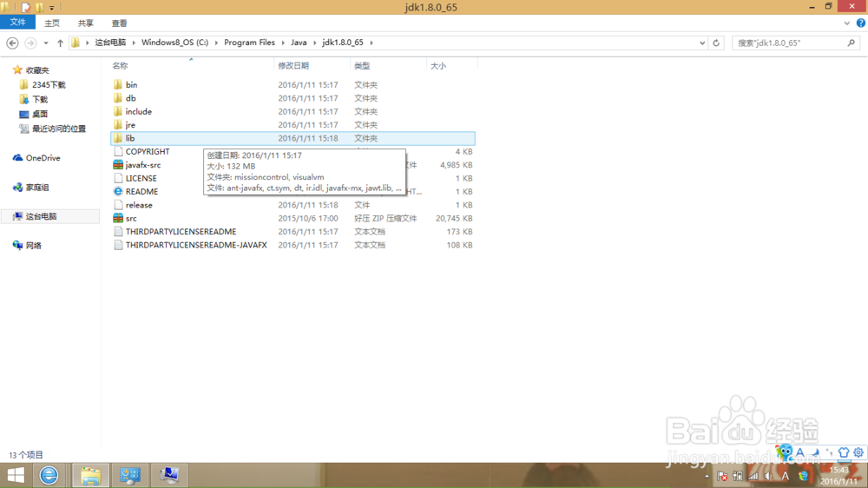This screenshot has width=868, height=488.
Task: Select the lib folder icon
Action: [x=118, y=138]
